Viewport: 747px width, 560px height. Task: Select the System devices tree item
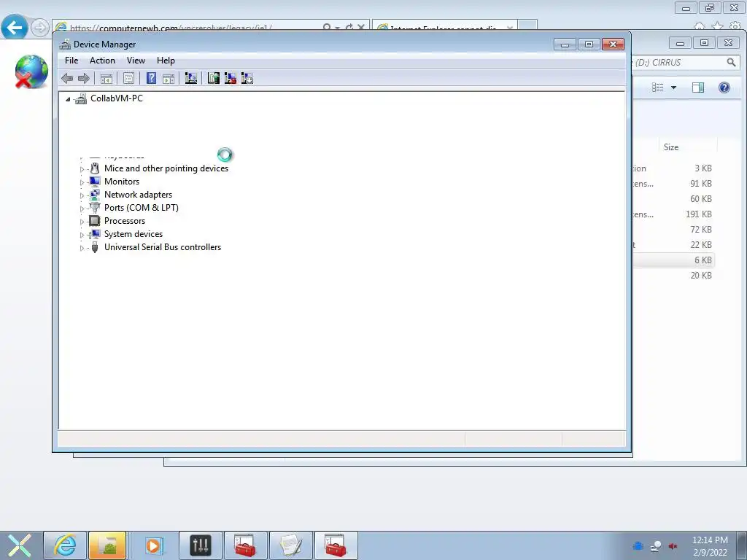coord(133,234)
